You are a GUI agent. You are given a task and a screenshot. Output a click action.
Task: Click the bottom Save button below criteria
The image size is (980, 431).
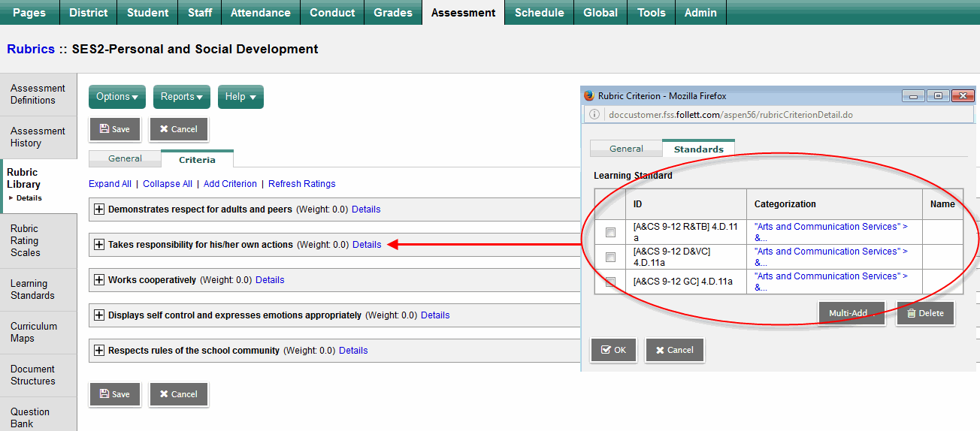click(x=115, y=394)
